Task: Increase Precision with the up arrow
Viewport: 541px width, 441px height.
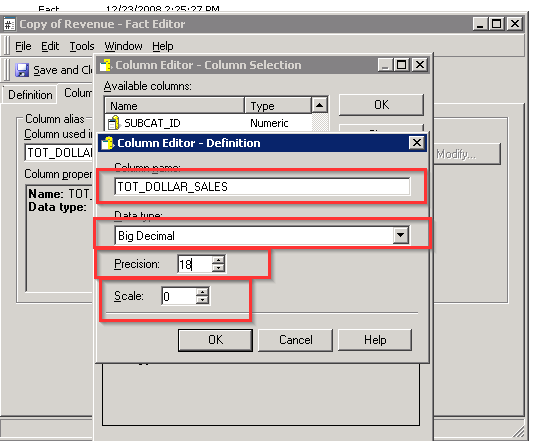Action: 218,259
